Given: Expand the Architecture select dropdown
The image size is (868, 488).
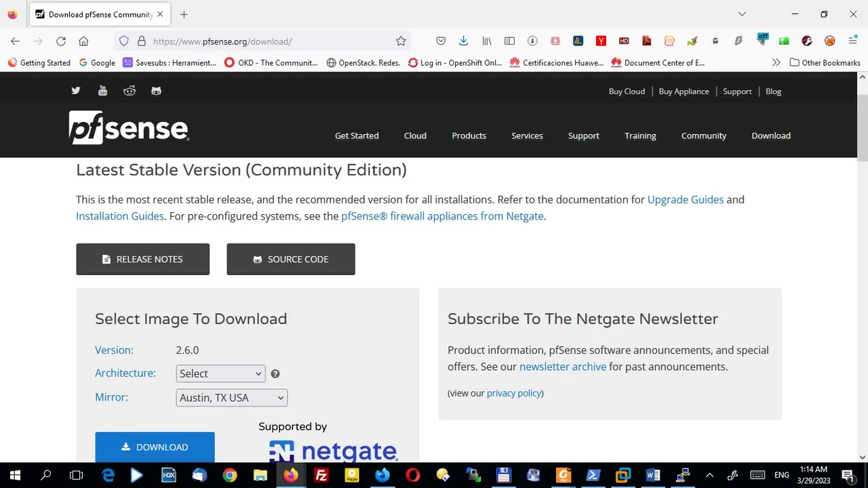Looking at the screenshot, I should (220, 373).
